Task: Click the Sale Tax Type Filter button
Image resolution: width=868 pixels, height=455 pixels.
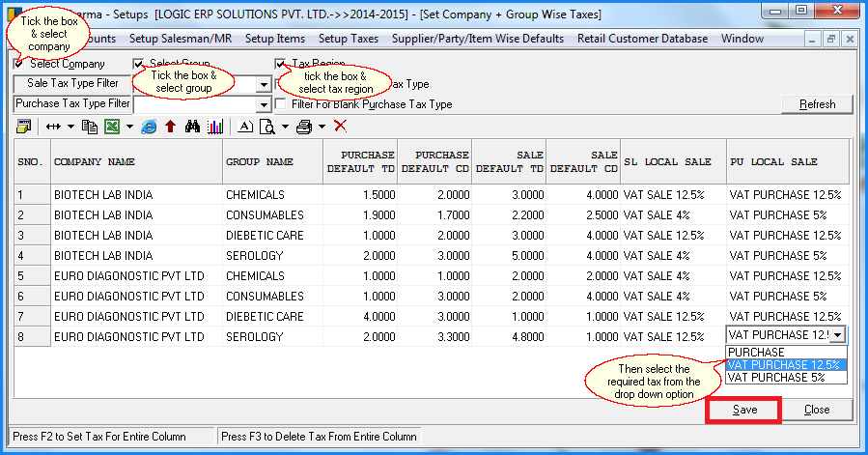Action: [72, 84]
